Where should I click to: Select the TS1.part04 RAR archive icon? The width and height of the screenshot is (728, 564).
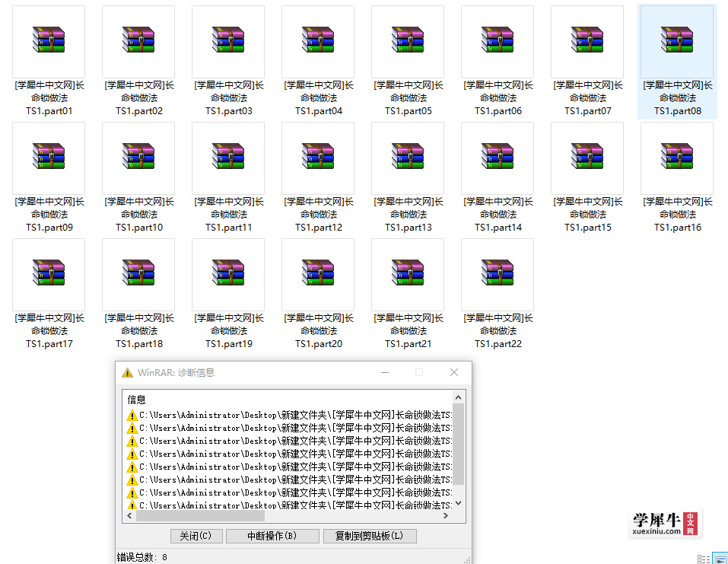tap(318, 40)
